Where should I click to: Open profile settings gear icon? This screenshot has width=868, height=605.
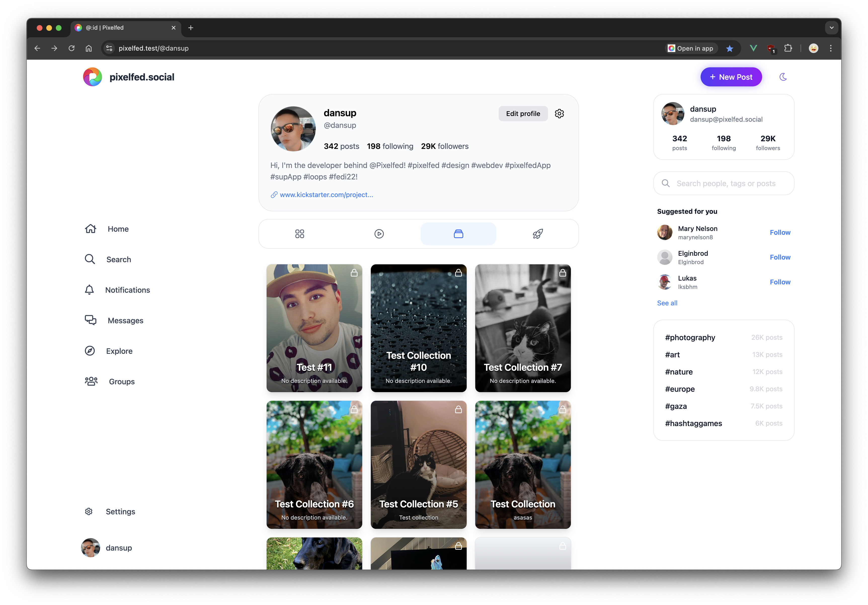tap(559, 114)
